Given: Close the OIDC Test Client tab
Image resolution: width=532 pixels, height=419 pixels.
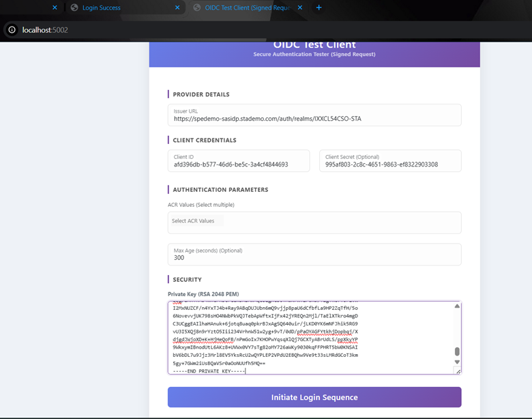Looking at the screenshot, I should coord(300,8).
